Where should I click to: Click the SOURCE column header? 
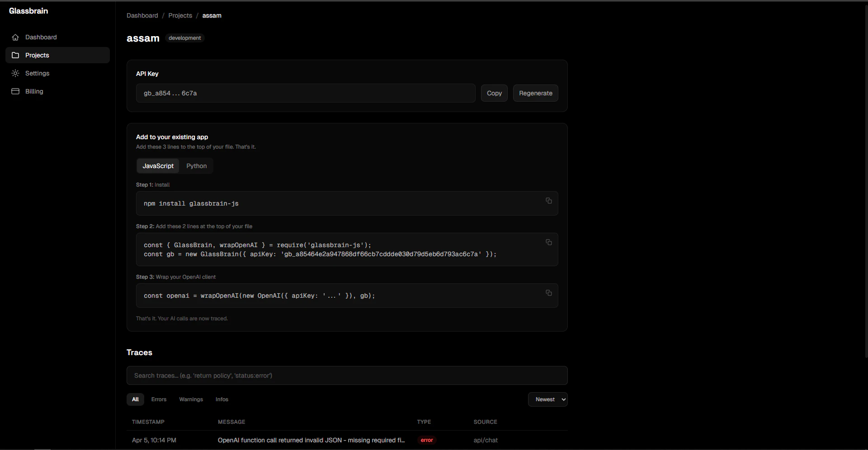(485, 422)
